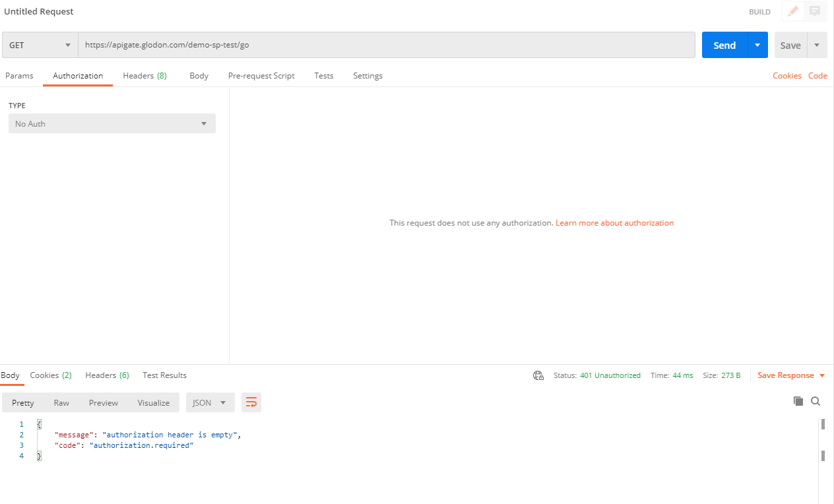Screen dimensions: 834x504
Task: Click the wrap lines icon in response toolbar
Action: click(x=251, y=402)
